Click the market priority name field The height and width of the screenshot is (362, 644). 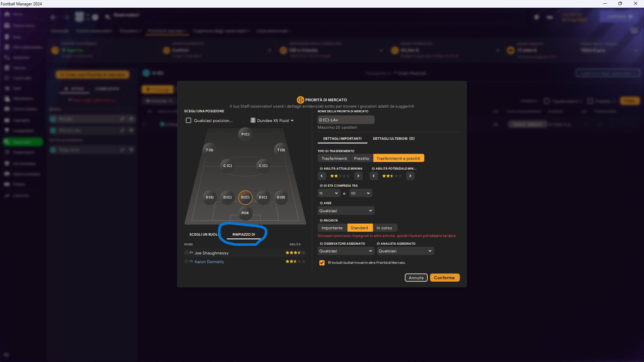click(345, 120)
